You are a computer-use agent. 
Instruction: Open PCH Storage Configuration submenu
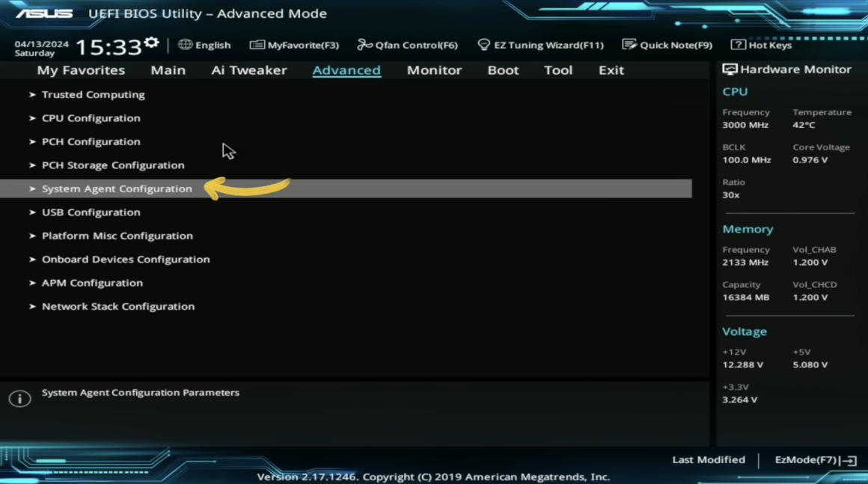pyautogui.click(x=114, y=165)
